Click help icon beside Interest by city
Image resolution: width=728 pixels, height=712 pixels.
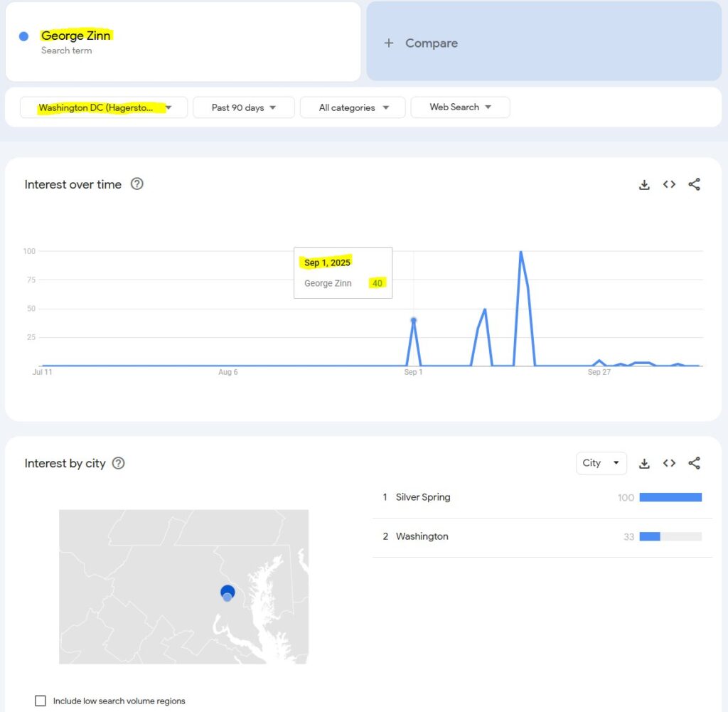click(x=119, y=464)
